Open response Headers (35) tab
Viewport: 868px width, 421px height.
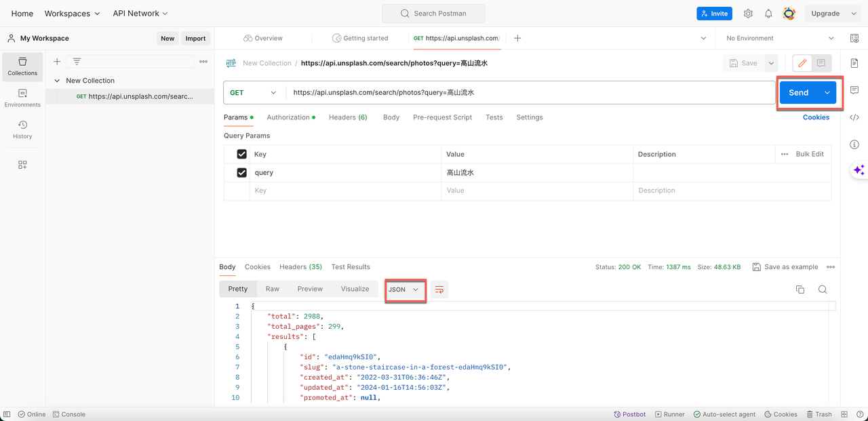300,267
